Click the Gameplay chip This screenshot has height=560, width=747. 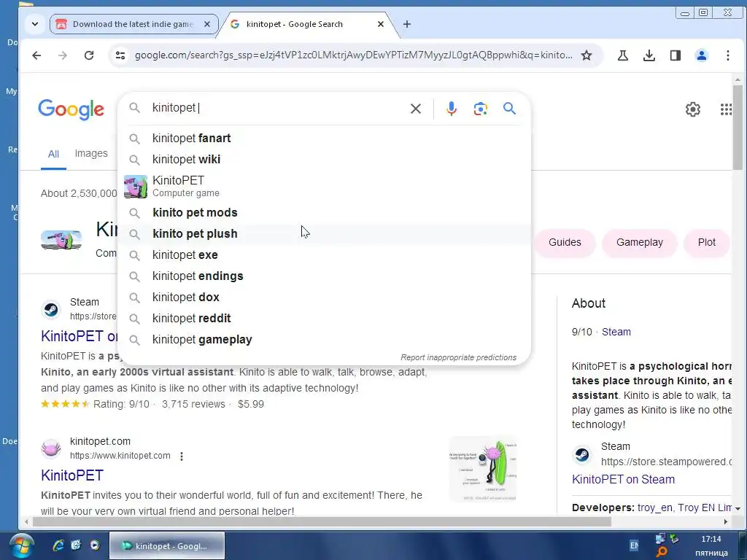tap(639, 242)
